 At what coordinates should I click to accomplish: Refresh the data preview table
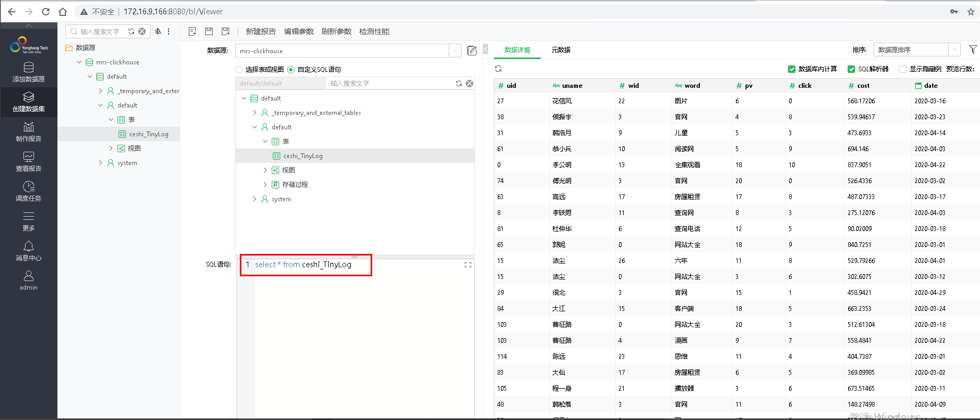tap(498, 69)
